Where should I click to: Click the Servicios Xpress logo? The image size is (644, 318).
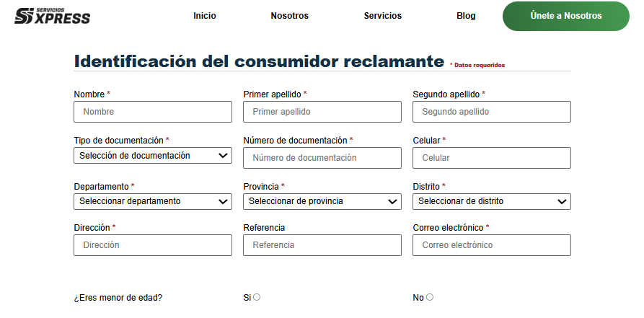pos(53,15)
